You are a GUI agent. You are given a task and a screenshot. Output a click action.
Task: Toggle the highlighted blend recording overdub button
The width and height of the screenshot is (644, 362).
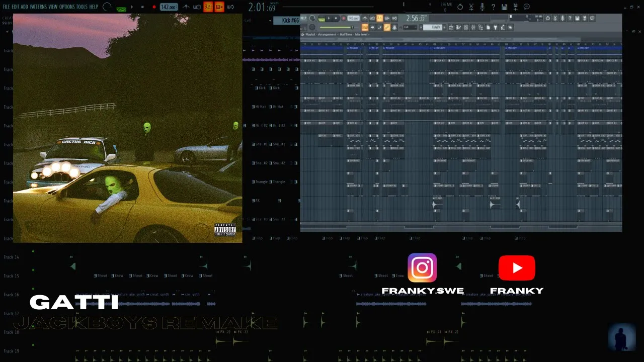pos(219,7)
